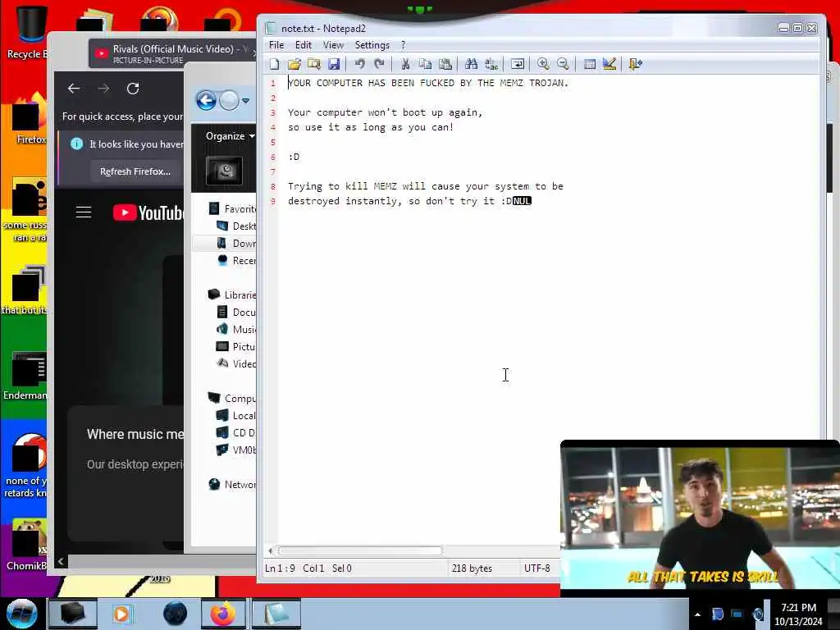Save note.txt with the floppy disk icon
Viewport: 840px width, 630px height.
click(x=334, y=64)
